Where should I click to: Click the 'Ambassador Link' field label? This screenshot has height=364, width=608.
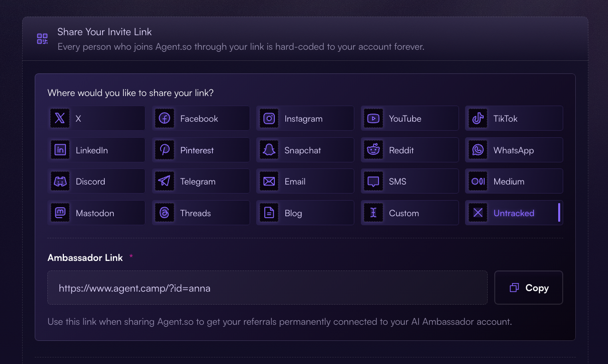pos(85,257)
